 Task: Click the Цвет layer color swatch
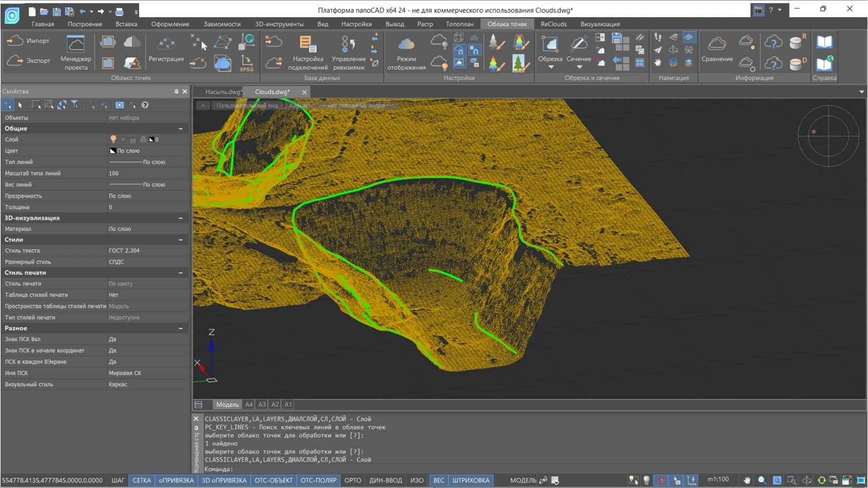tap(113, 151)
